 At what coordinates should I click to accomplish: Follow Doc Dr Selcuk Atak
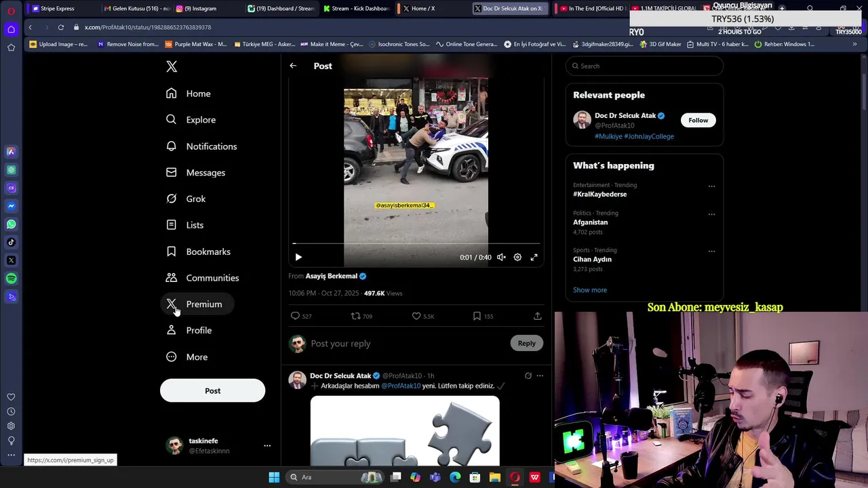[698, 121]
